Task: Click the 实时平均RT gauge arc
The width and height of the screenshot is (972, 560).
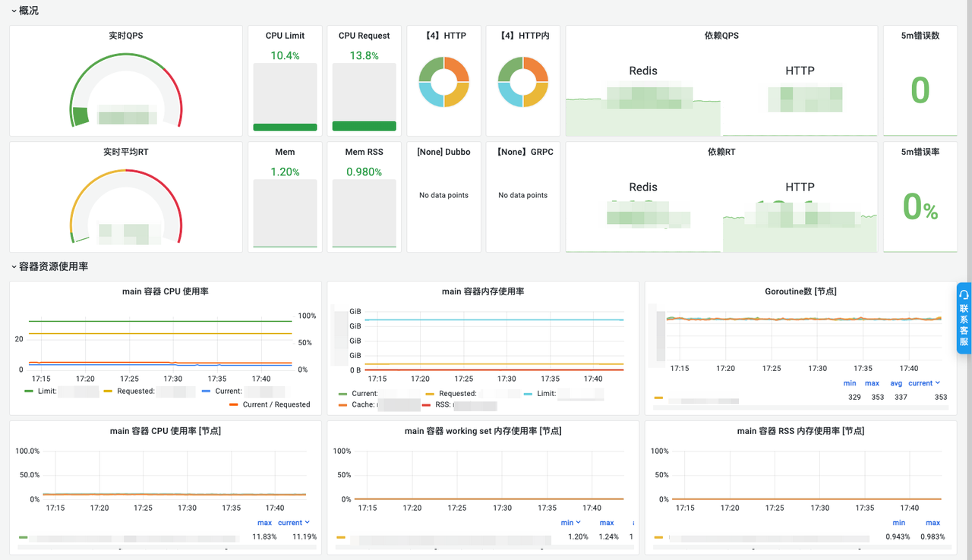Action: tap(126, 206)
